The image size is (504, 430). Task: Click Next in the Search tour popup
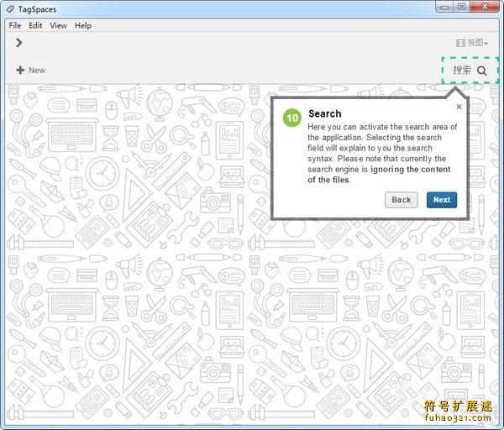click(x=442, y=200)
